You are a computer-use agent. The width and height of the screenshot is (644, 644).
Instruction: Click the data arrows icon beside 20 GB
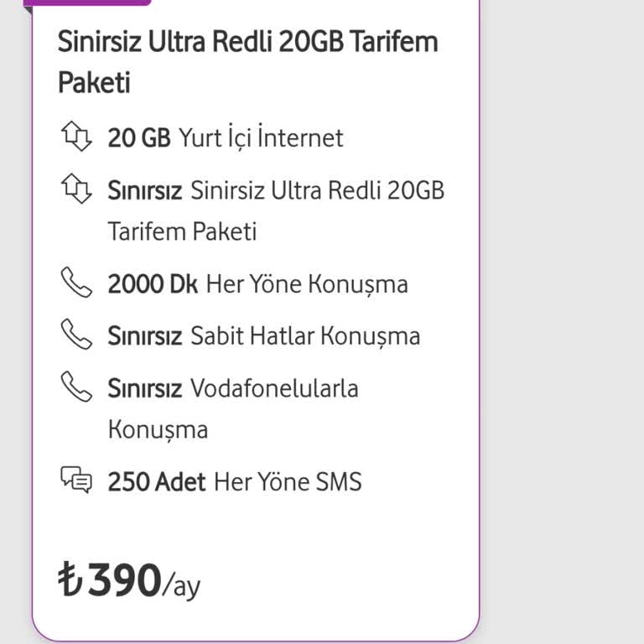pos(76,137)
